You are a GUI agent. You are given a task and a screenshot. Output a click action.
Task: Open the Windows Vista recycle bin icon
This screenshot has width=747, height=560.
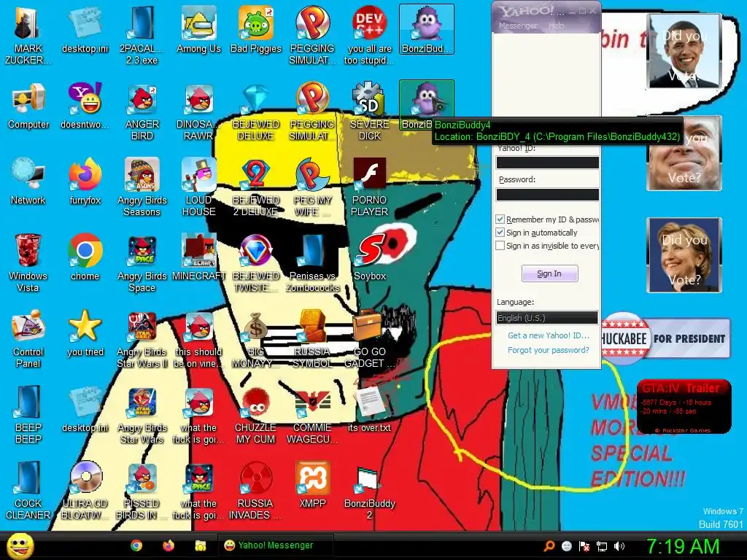[x=28, y=262]
